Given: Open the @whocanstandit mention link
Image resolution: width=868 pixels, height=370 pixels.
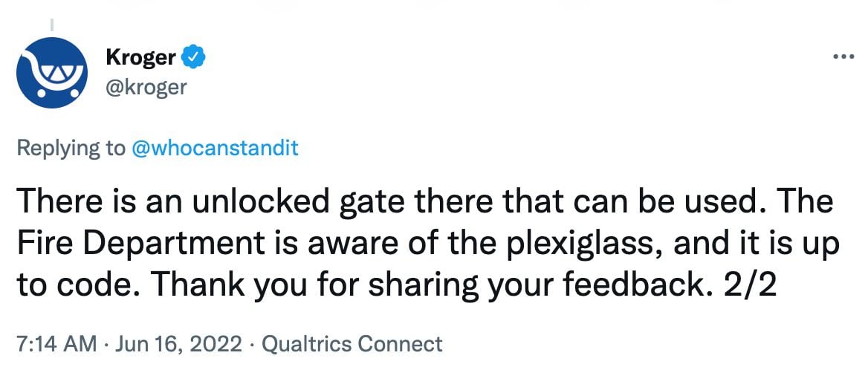Looking at the screenshot, I should 214,147.
